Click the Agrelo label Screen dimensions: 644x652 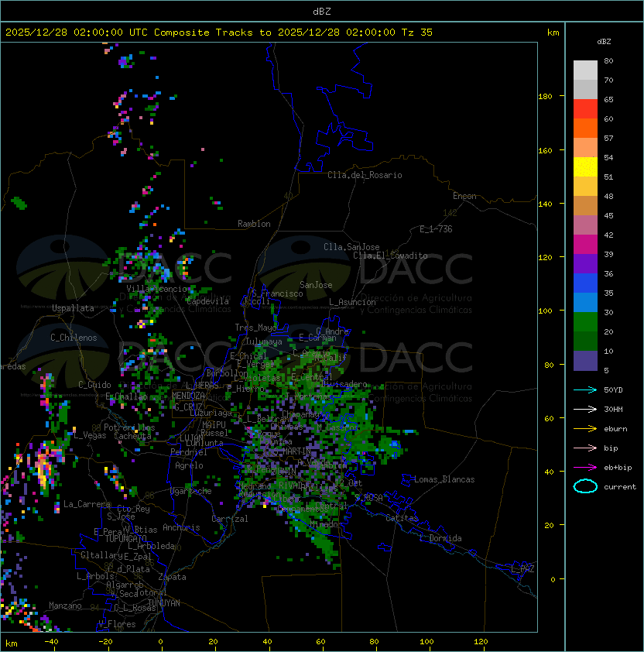coord(189,465)
